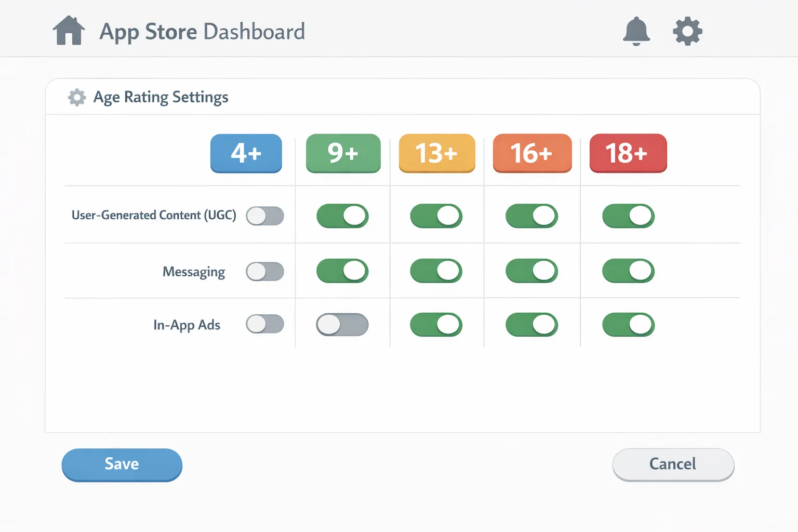Click the home icon in the header
798x532 pixels.
(x=69, y=31)
